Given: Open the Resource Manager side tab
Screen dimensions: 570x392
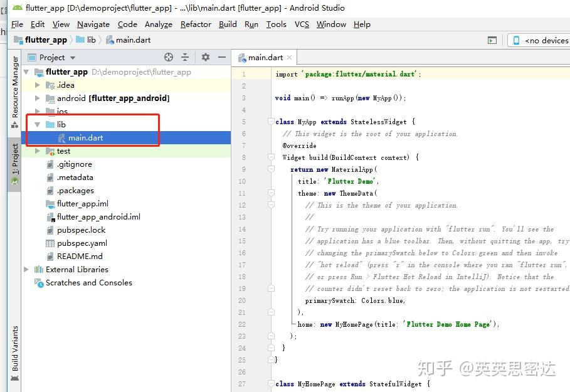Looking at the screenshot, I should coord(14,92).
